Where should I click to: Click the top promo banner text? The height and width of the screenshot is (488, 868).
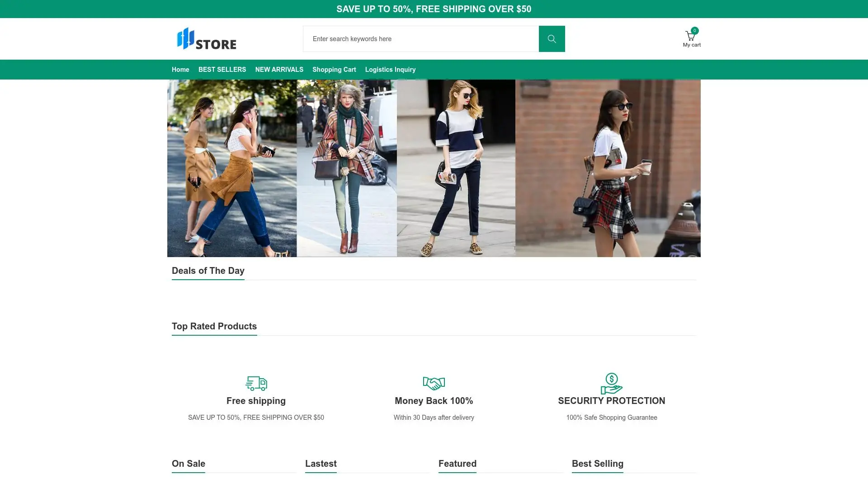click(434, 9)
